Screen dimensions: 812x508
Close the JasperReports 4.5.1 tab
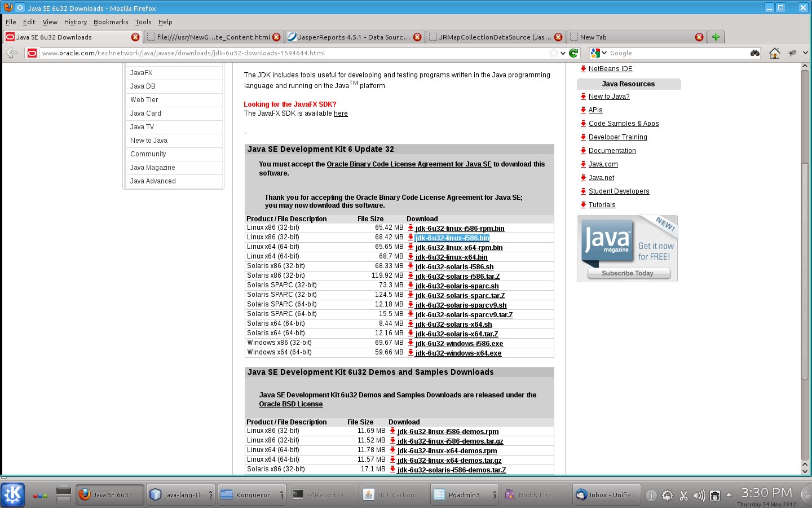pos(417,37)
